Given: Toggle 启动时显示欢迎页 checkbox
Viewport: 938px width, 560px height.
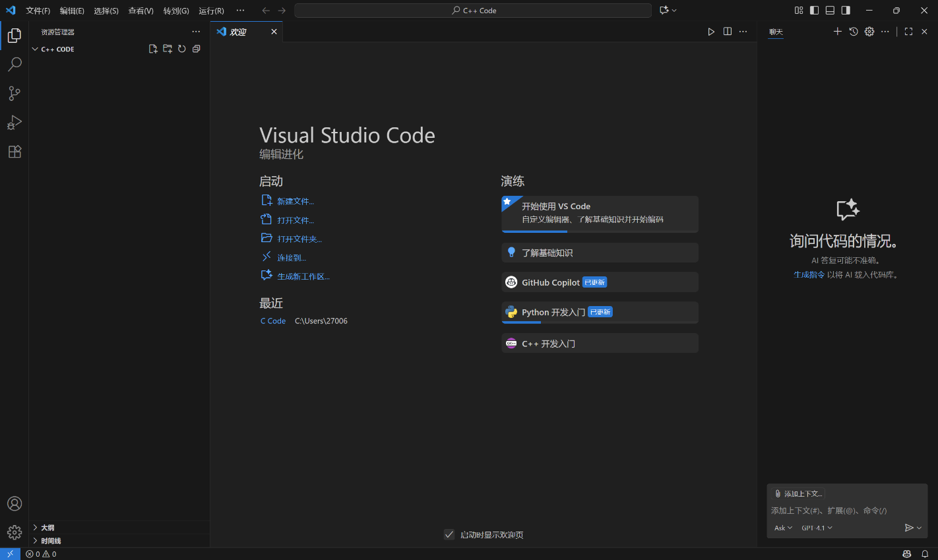Looking at the screenshot, I should point(449,535).
